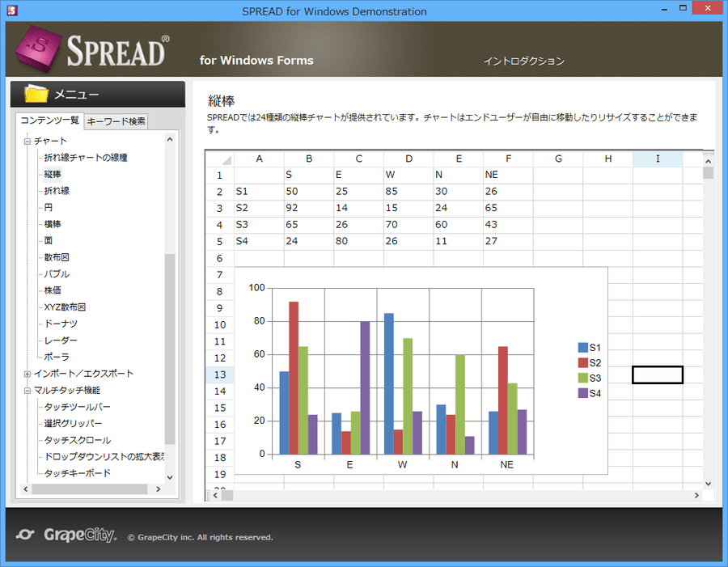Select the 面 tree item
Viewport: 728px width, 567px height.
click(x=49, y=240)
